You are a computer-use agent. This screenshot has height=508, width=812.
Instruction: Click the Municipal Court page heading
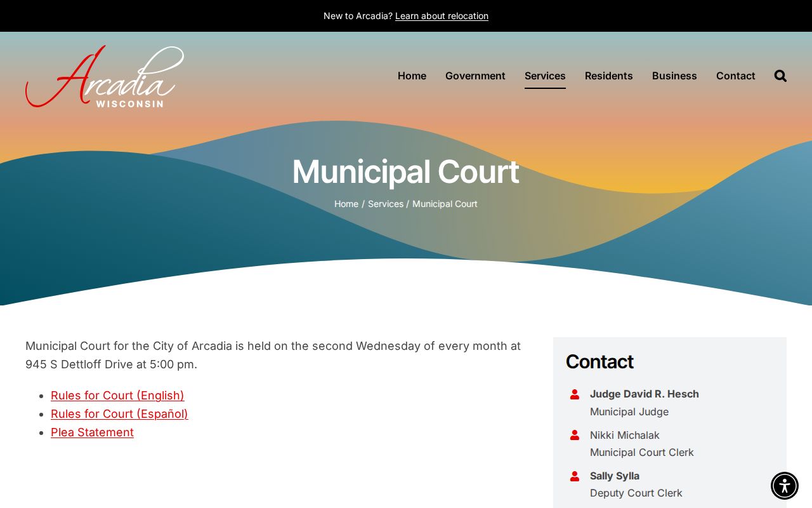coord(406,171)
